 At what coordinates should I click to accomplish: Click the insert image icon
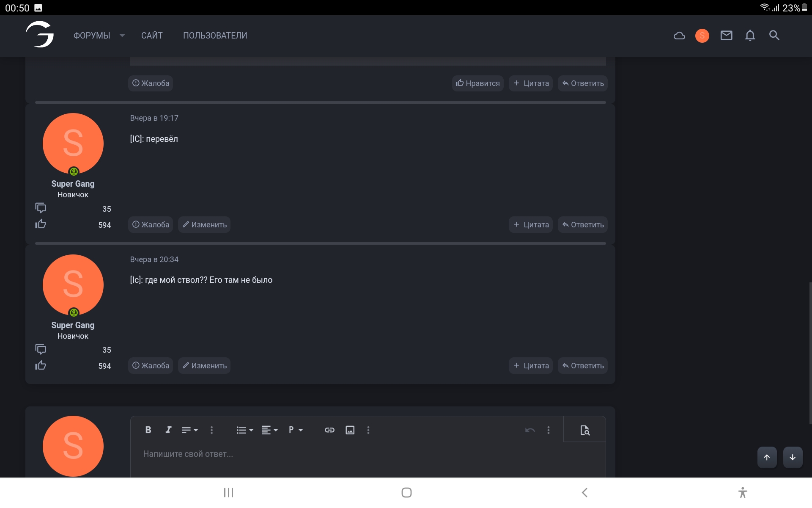coord(350,430)
